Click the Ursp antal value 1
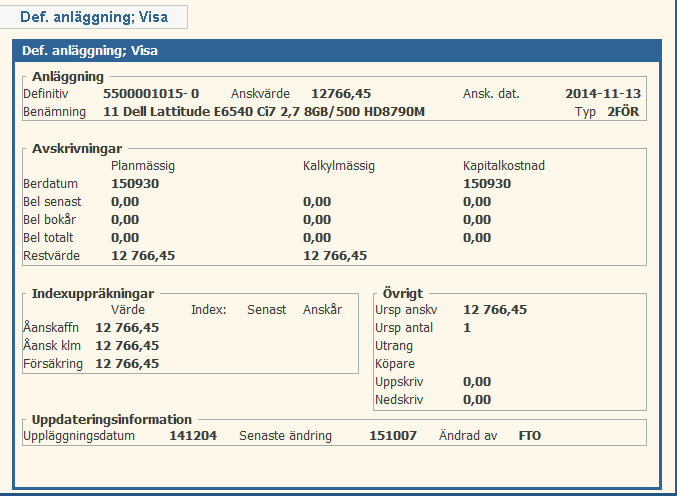This screenshot has height=496, width=677. coord(467,328)
